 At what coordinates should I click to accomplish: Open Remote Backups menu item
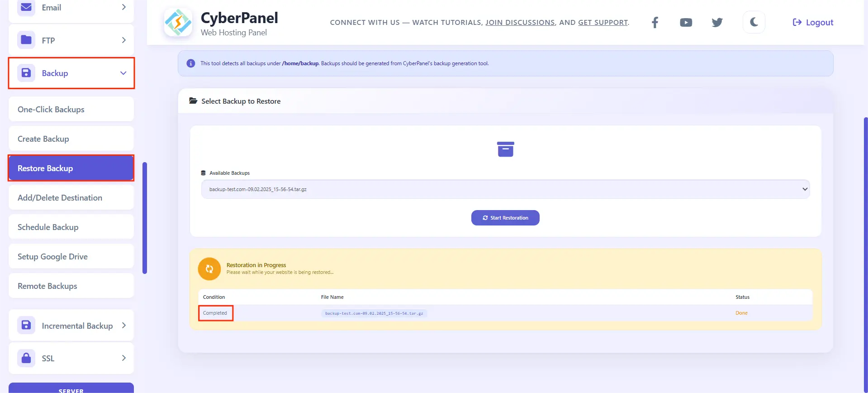71,286
